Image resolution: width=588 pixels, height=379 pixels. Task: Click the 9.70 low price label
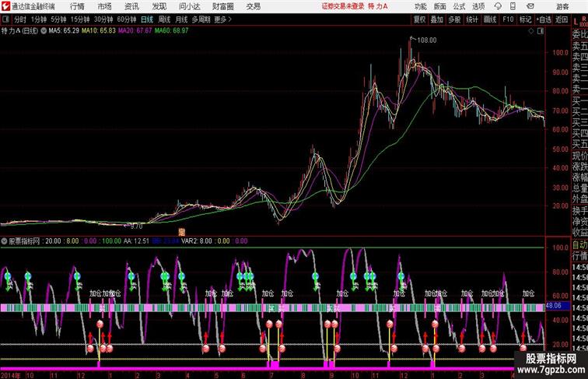pos(137,226)
